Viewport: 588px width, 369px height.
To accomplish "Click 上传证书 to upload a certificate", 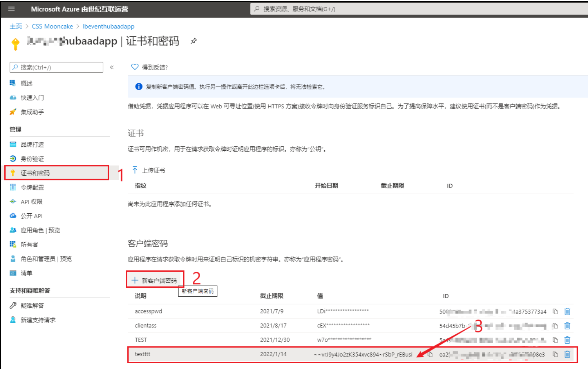I will 149,170.
